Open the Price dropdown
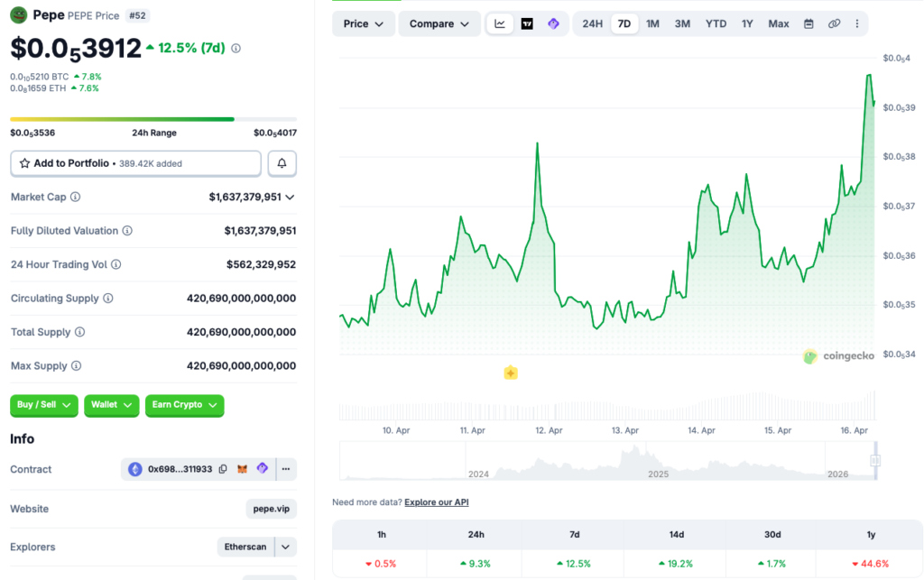Screen dimensions: 924x580 363,23
